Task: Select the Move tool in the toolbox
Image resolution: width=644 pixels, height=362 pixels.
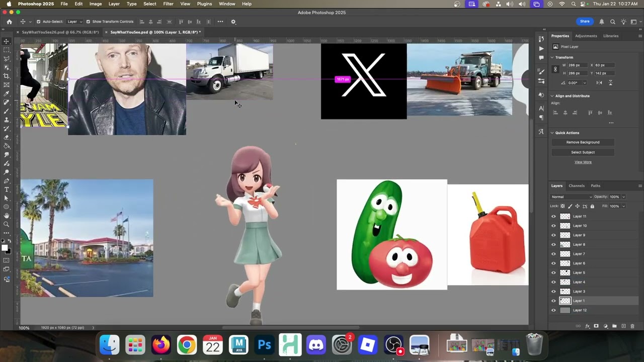Action: [7, 41]
